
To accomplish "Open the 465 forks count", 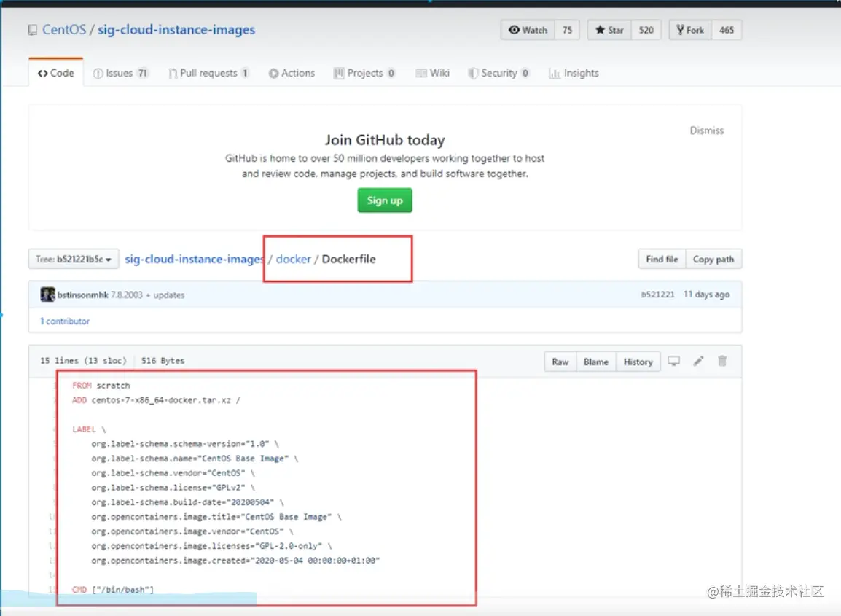I will [x=727, y=30].
